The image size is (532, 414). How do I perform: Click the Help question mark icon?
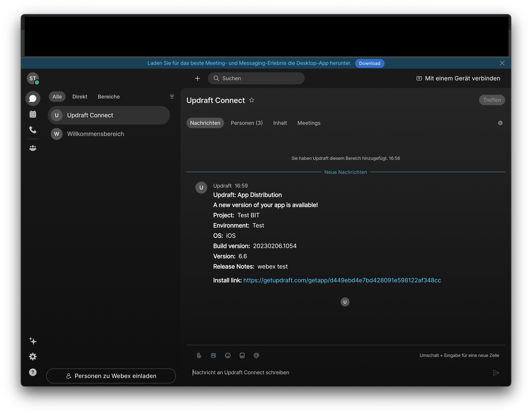coord(33,372)
